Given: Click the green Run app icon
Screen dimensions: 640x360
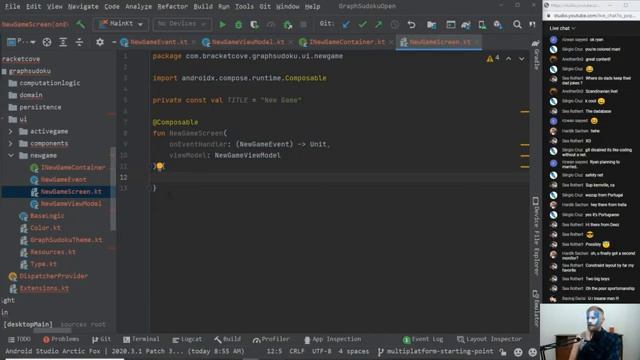Looking at the screenshot, I should [222, 24].
